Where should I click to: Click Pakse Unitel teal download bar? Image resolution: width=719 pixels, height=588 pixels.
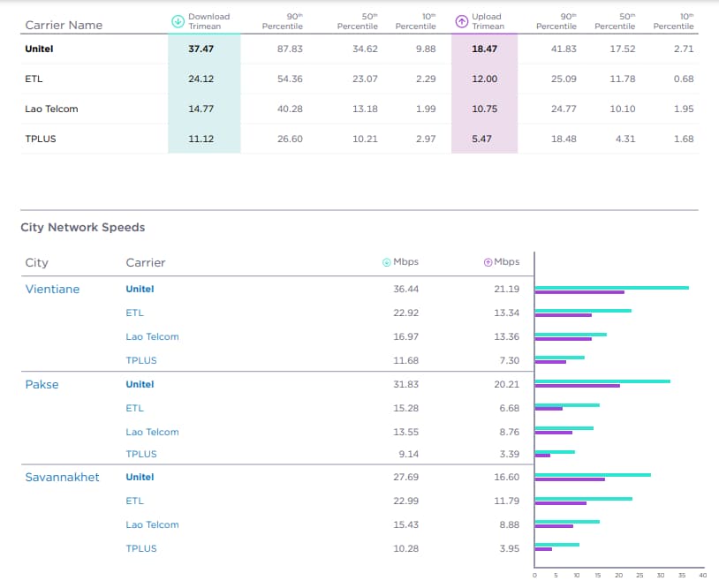coord(602,381)
